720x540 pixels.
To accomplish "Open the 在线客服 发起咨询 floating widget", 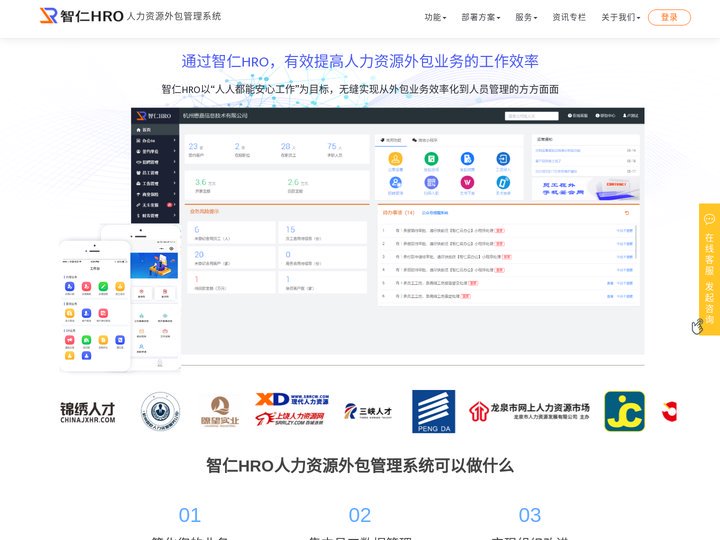I will pos(709,269).
